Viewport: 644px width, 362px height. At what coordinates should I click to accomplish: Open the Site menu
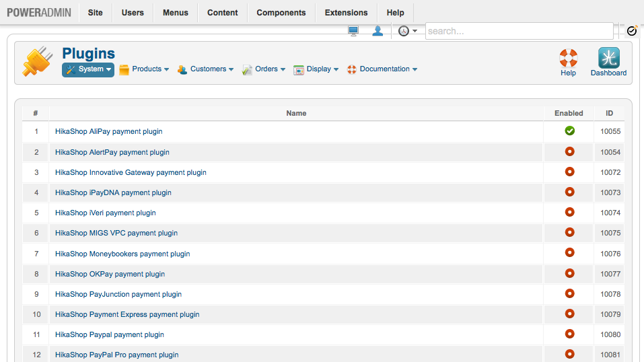point(96,13)
